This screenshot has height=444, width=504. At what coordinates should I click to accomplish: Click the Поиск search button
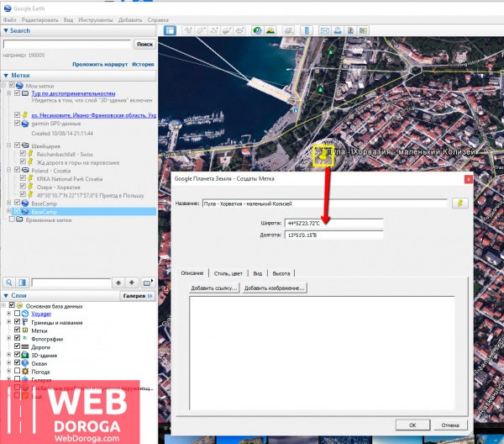click(144, 44)
